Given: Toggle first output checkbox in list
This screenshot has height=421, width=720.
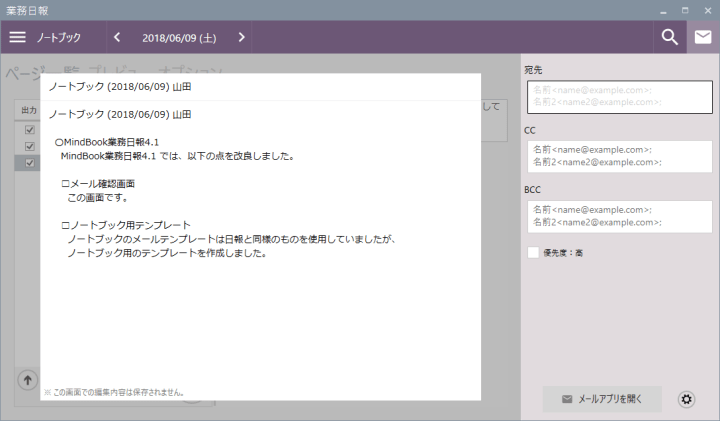Looking at the screenshot, I should [x=30, y=130].
